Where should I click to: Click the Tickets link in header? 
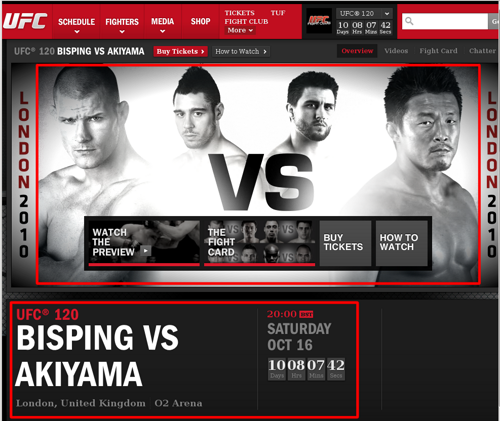click(x=239, y=13)
